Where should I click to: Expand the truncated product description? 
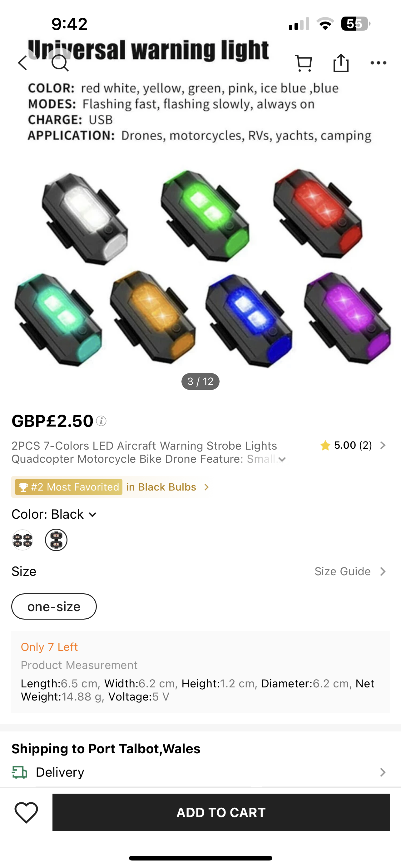click(282, 459)
